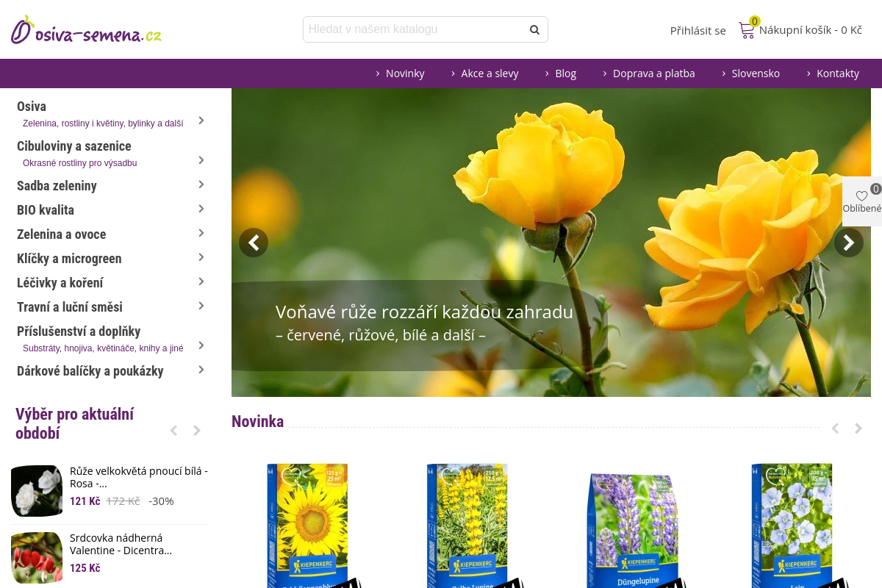Show next Novinka products
882x588 pixels.
pos(858,429)
